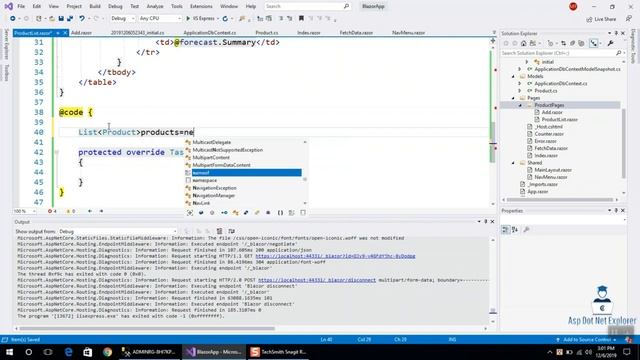Screen dimensions: 640x360
Task: Open the Windows Start button
Action: click(9, 352)
